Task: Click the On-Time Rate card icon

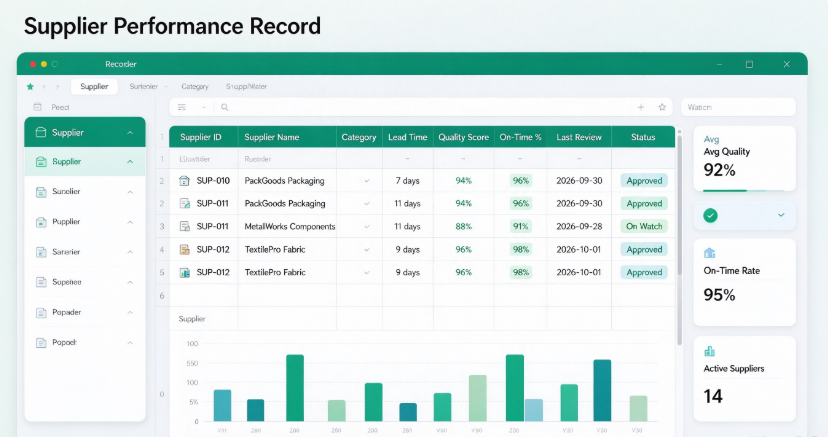Action: 710,253
